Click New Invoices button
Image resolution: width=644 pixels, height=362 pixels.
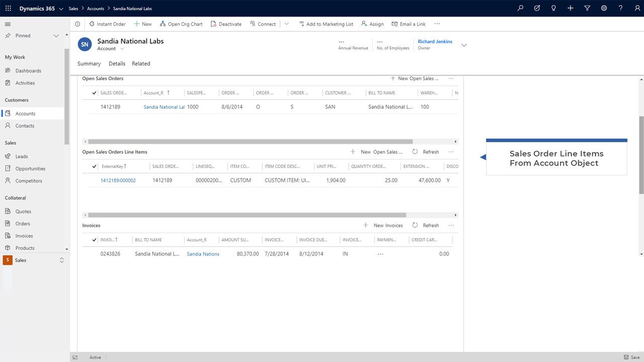(x=383, y=225)
